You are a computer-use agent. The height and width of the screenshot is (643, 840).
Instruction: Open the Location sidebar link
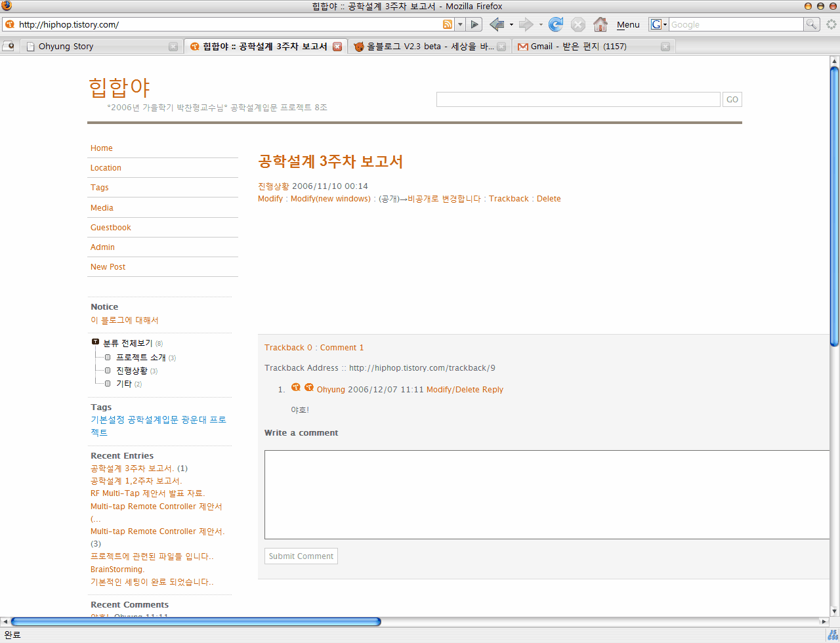point(106,168)
